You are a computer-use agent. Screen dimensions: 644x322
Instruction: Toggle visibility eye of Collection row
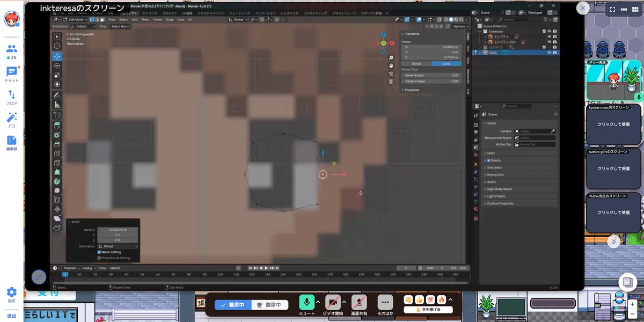pos(550,31)
